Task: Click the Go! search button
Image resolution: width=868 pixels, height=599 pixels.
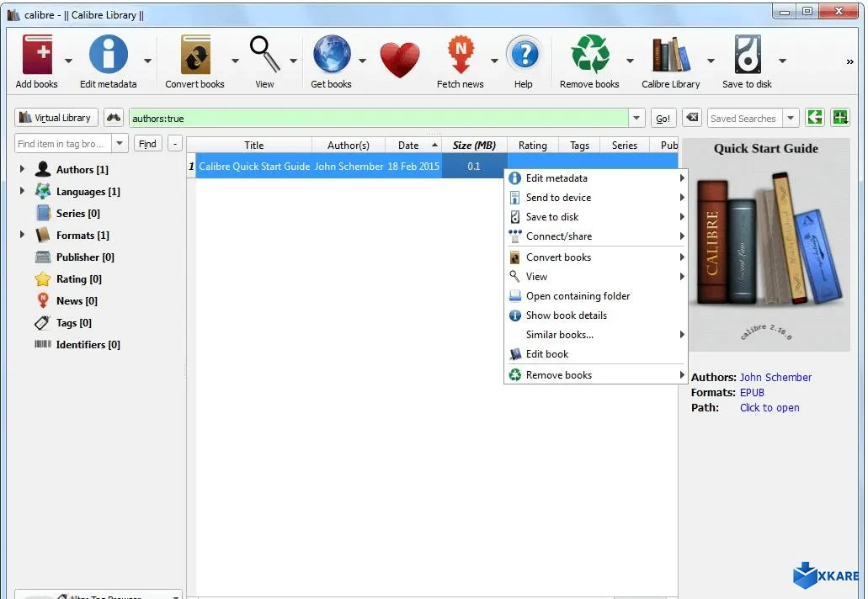Action: pyautogui.click(x=663, y=118)
